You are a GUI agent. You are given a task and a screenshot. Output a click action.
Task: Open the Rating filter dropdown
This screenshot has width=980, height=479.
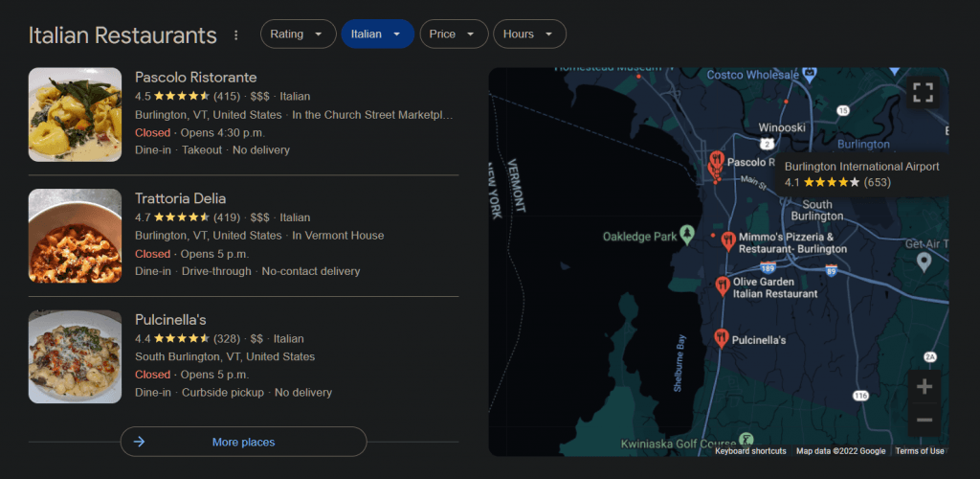[x=299, y=34]
